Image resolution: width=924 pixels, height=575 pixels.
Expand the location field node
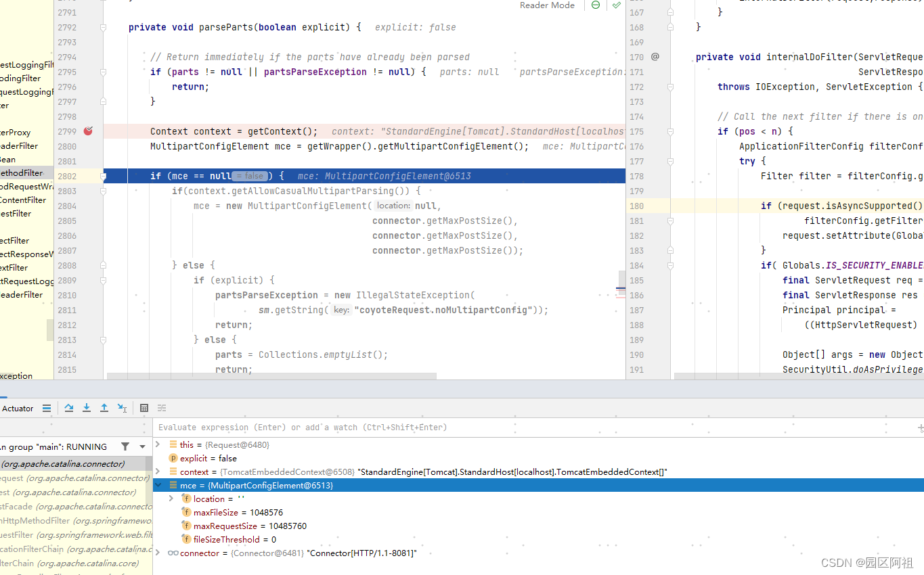click(x=171, y=499)
